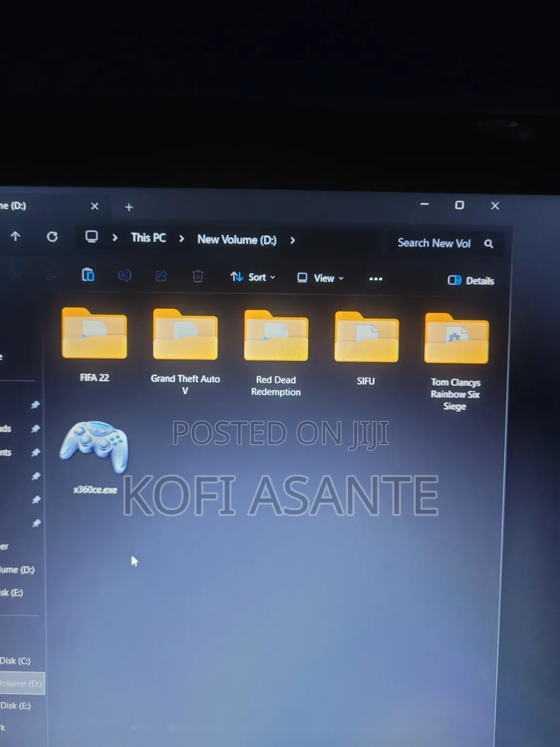
Task: Open the See more three-dots menu
Action: [x=376, y=279]
